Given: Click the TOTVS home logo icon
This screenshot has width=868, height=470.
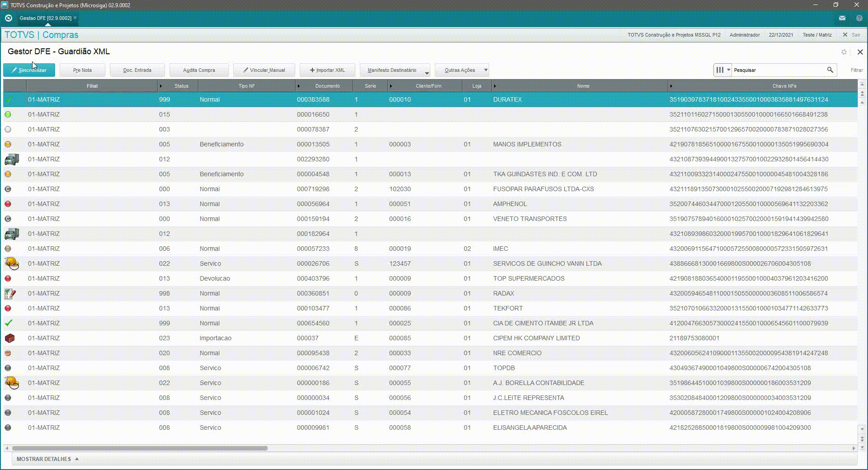Looking at the screenshot, I should tap(8, 18).
